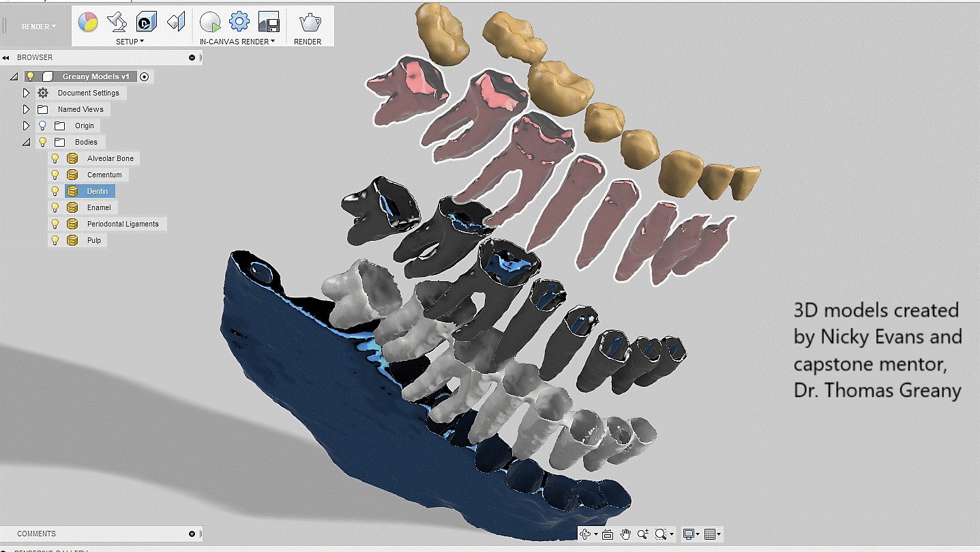Expand the Document Settings node
The width and height of the screenshot is (980, 552).
(27, 93)
